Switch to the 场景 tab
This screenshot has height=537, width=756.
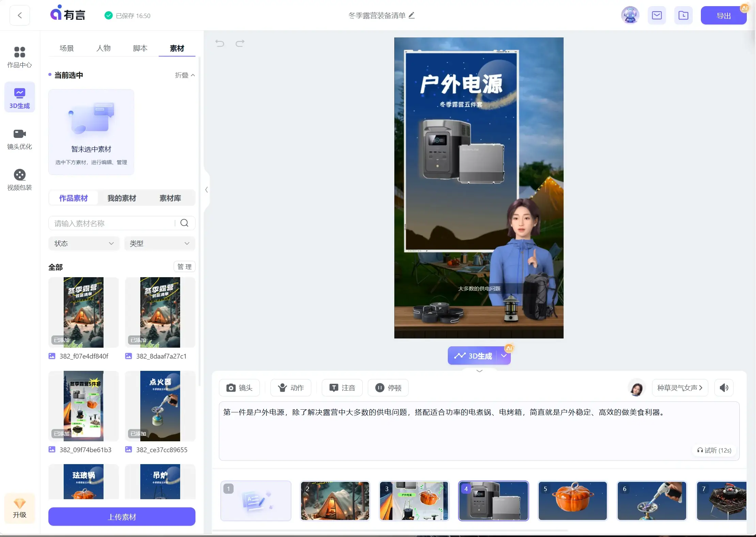click(x=66, y=48)
